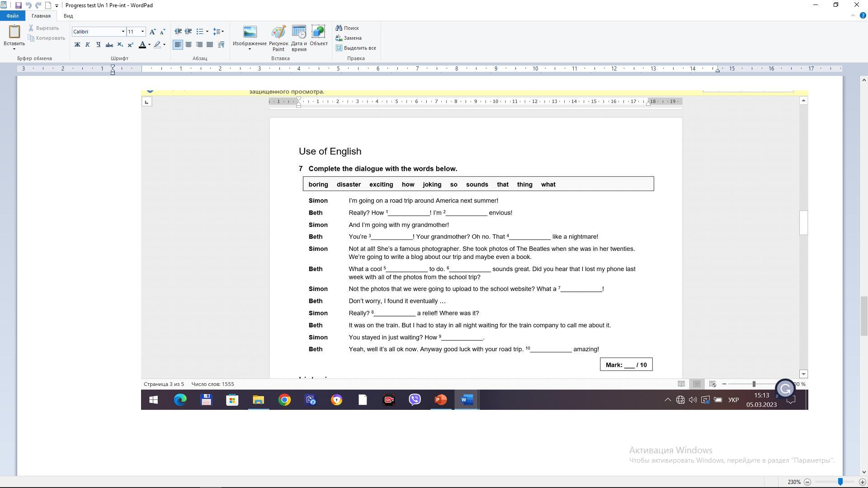
Task: Insert an object (Объект)
Action: point(319,36)
